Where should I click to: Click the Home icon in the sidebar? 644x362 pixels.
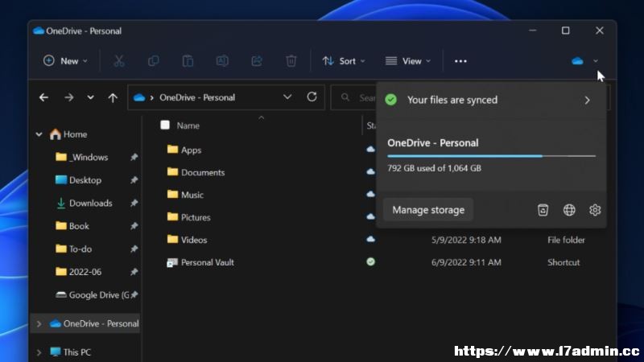pyautogui.click(x=55, y=134)
